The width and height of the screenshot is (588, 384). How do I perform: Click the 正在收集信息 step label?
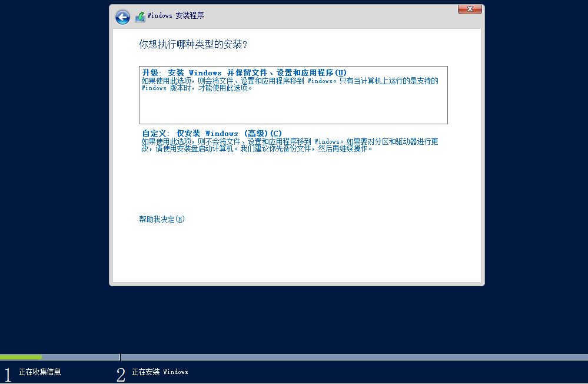[x=40, y=372]
